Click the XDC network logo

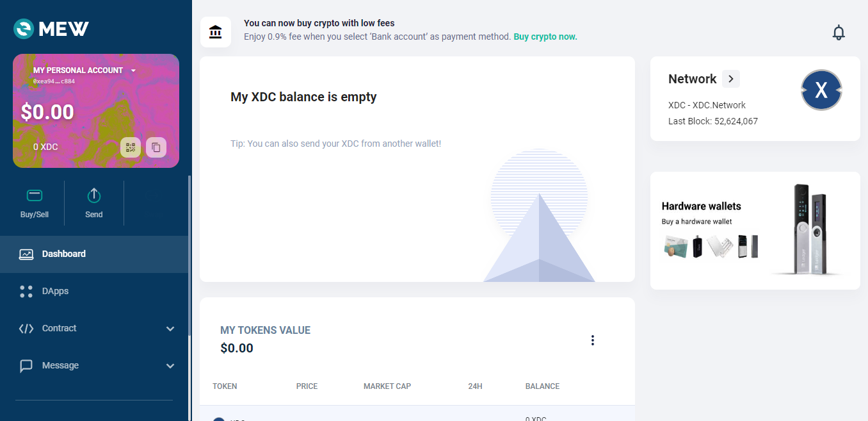pyautogui.click(x=821, y=90)
